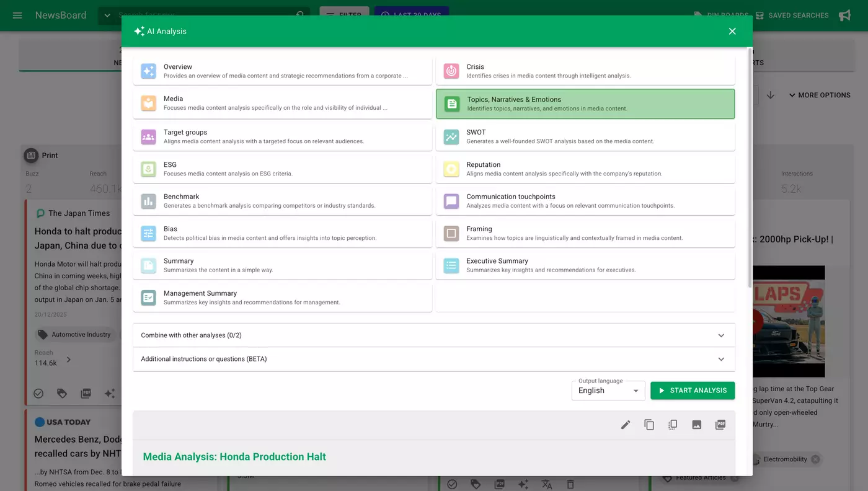Click the edit pencil icon in results toolbar
The width and height of the screenshot is (868, 491).
pyautogui.click(x=626, y=425)
